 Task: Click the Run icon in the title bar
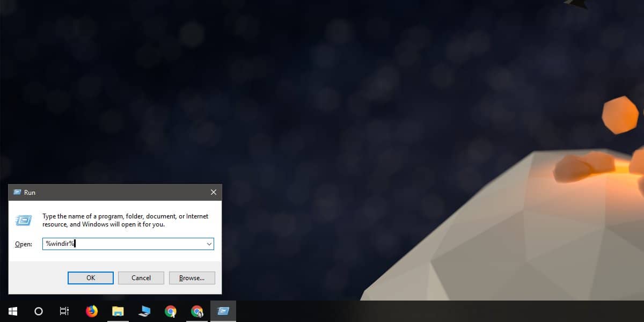pyautogui.click(x=17, y=192)
